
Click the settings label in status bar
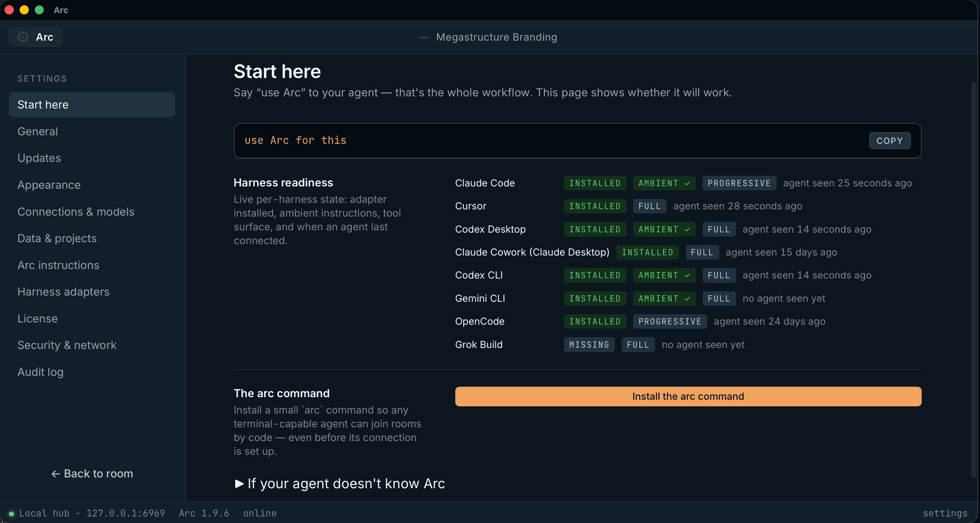(945, 513)
